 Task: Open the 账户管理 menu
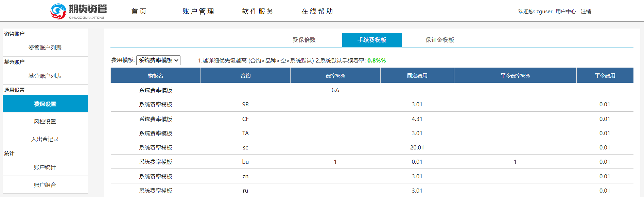click(198, 11)
